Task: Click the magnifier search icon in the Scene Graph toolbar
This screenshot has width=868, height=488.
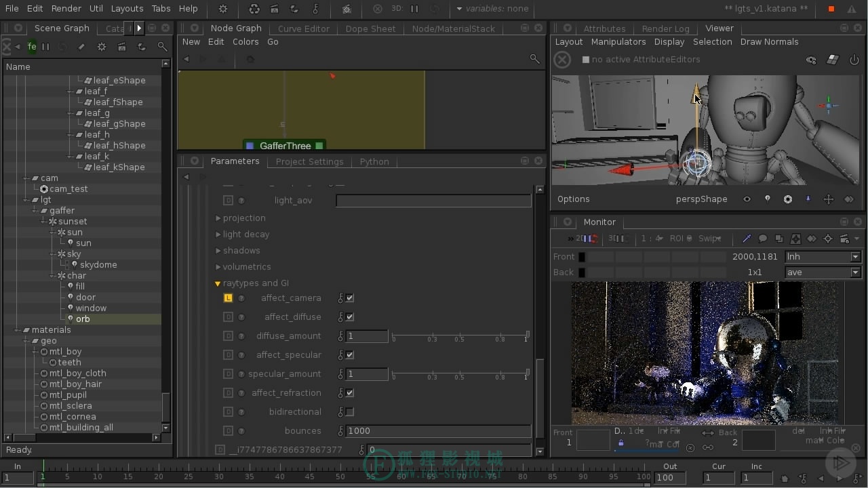Action: point(162,47)
